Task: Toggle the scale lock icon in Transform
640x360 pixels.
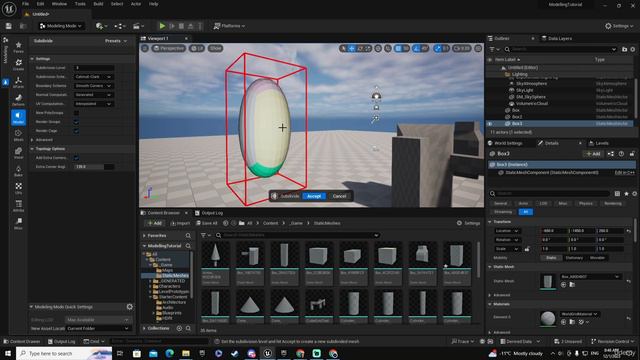Action: pyautogui.click(x=527, y=249)
